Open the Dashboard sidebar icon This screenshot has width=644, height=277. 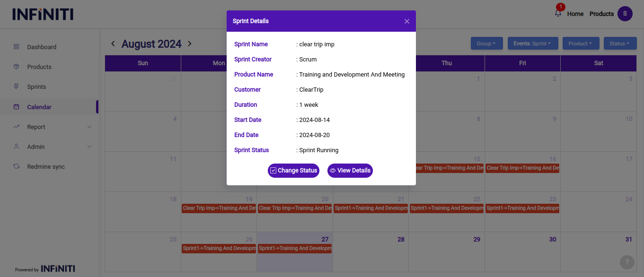tap(17, 47)
